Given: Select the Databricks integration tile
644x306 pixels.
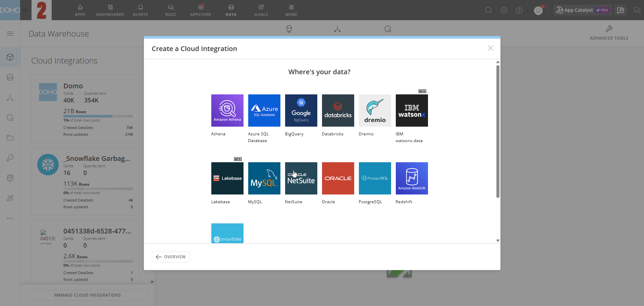Looking at the screenshot, I should [338, 111].
